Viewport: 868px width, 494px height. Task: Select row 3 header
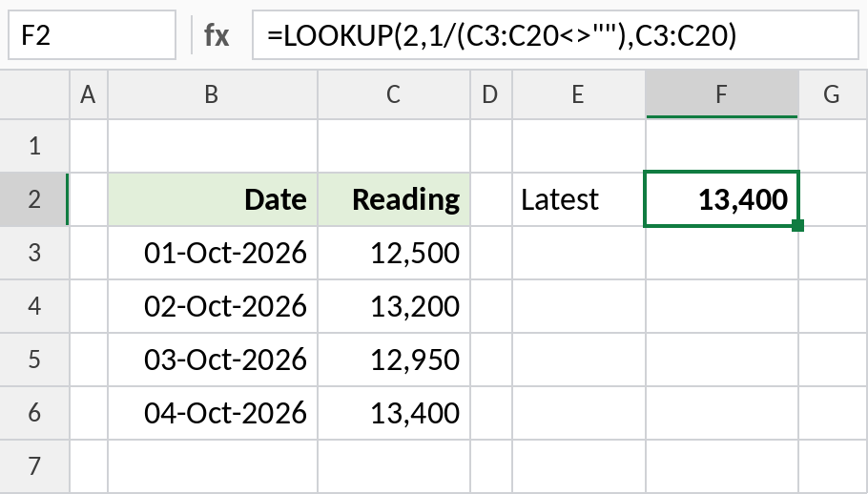34,253
